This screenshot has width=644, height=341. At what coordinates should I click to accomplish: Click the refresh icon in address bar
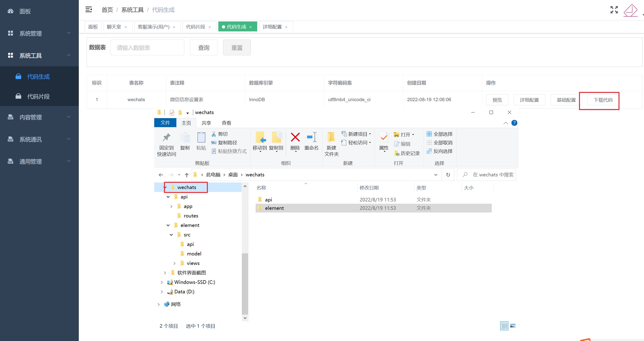pyautogui.click(x=448, y=175)
